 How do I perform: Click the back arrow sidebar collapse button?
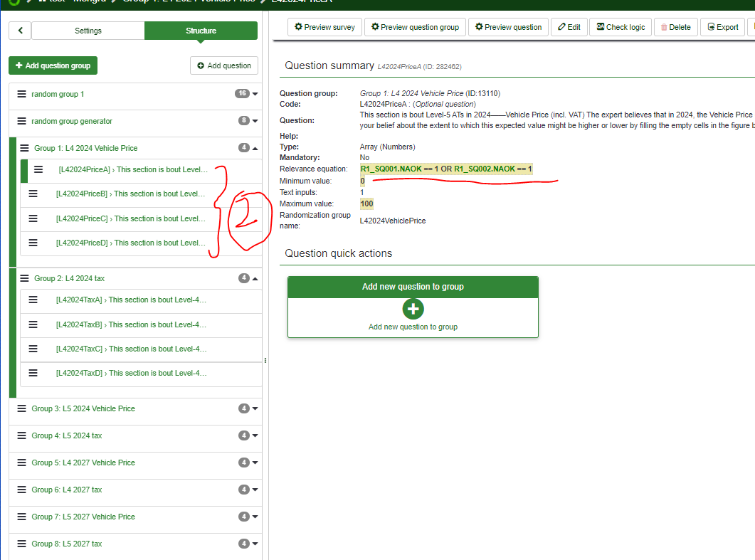tap(20, 31)
